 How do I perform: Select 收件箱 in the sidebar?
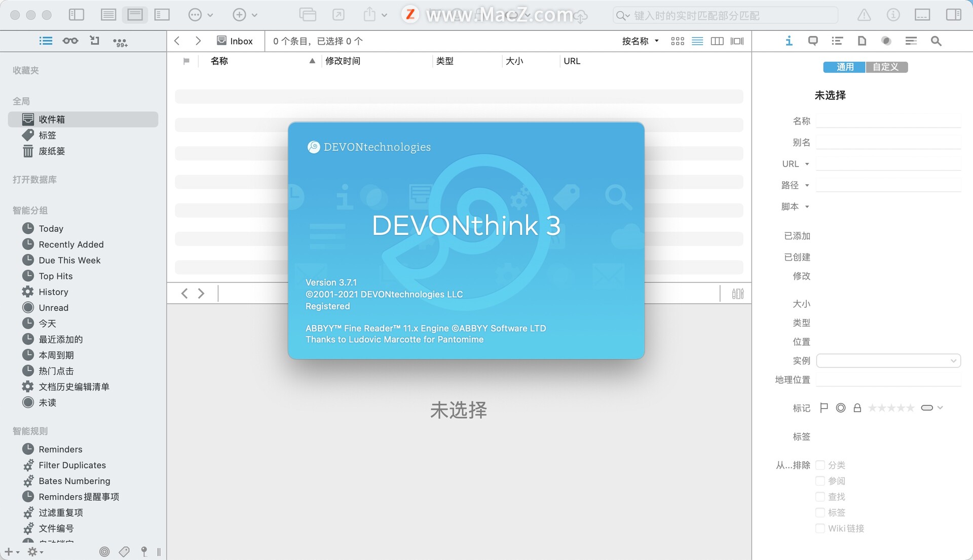pyautogui.click(x=83, y=119)
